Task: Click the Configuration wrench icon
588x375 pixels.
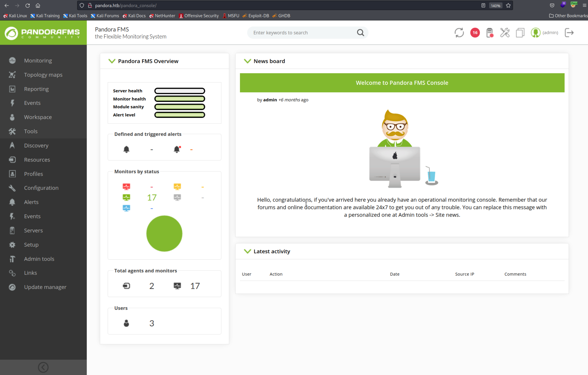Action: tap(12, 188)
